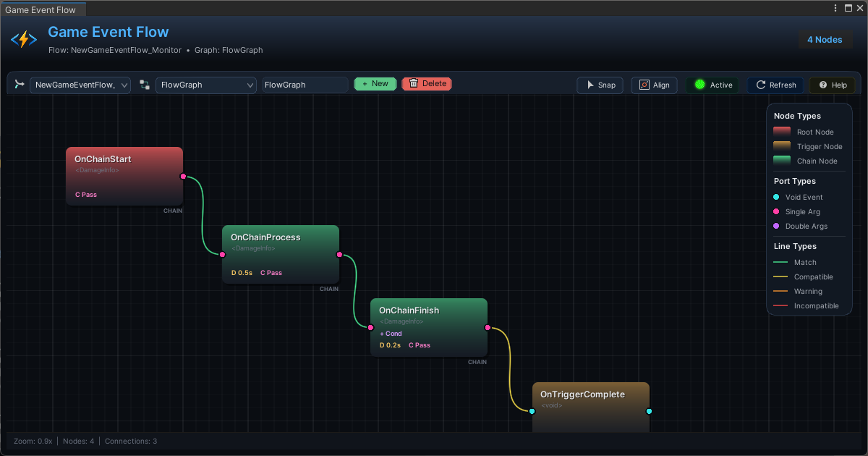
Task: Open the FlowGraph graph dropdown
Action: [x=206, y=85]
